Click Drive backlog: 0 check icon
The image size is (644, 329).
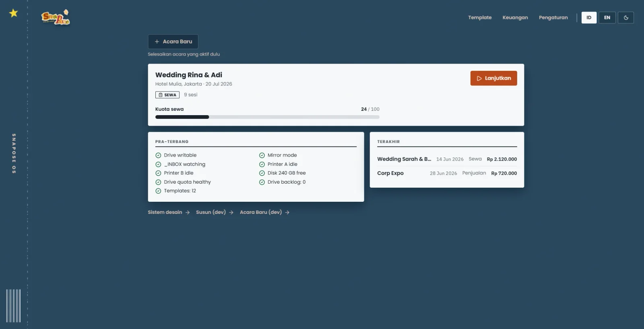click(262, 182)
